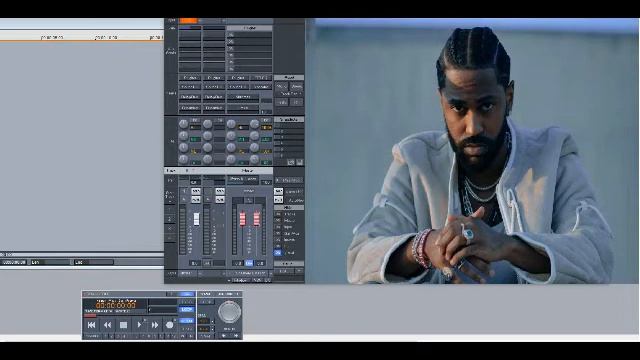
Task: Click the right scrub arrow under the jog wheel
Action: (236, 336)
